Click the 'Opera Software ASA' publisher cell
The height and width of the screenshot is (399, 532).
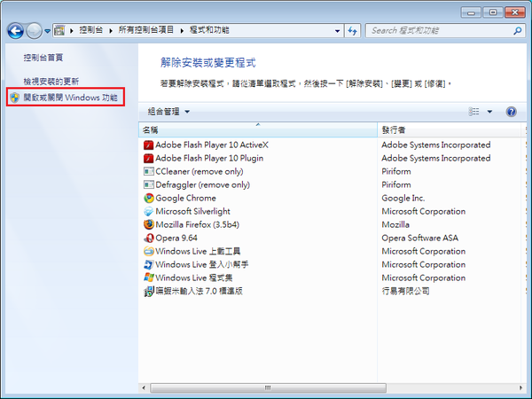419,239
